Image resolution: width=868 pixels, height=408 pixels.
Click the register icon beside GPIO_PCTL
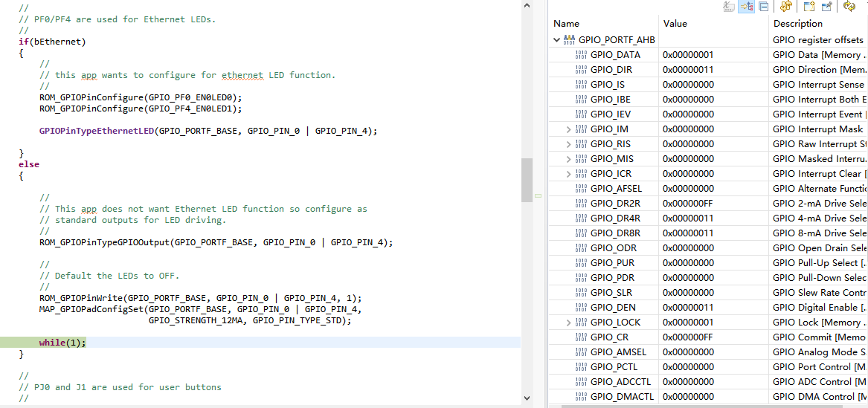[x=581, y=366]
